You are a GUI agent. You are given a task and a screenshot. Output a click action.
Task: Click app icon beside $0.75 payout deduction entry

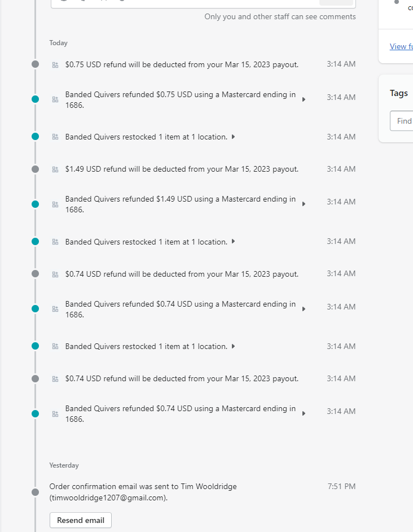(x=55, y=65)
